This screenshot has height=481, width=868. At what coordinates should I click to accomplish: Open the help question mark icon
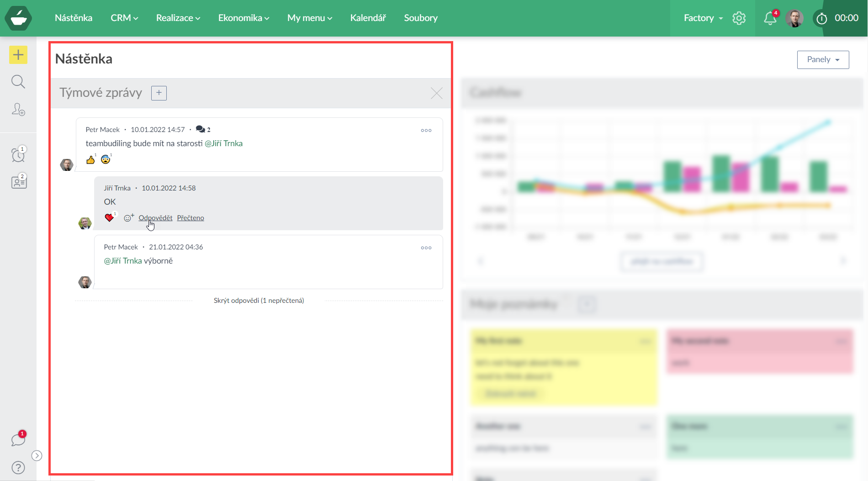pyautogui.click(x=18, y=468)
